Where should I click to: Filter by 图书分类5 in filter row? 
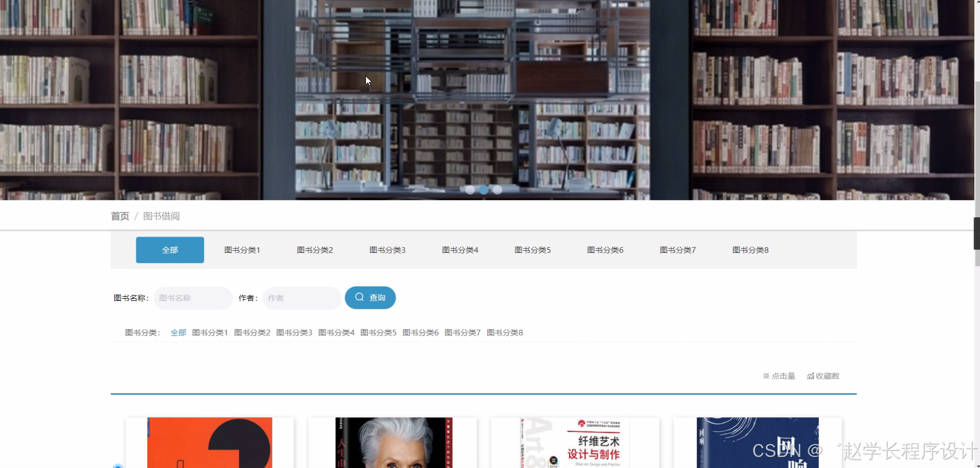click(x=379, y=332)
